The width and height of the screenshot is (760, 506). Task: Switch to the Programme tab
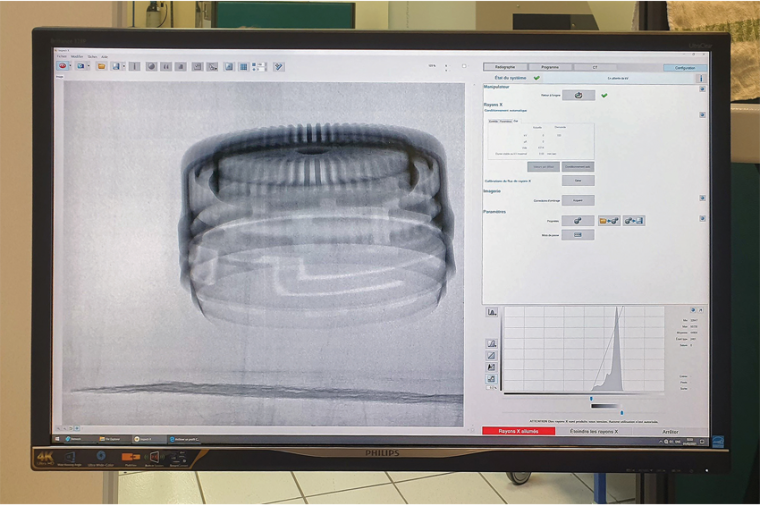pos(551,67)
